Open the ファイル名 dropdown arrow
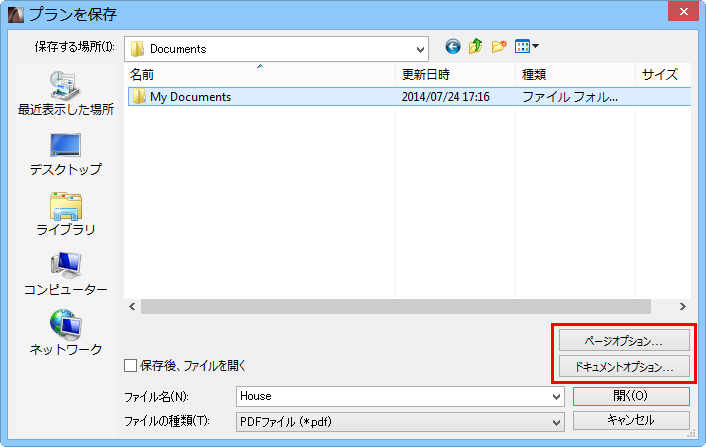Viewport: 706px width, 447px height. pyautogui.click(x=557, y=397)
